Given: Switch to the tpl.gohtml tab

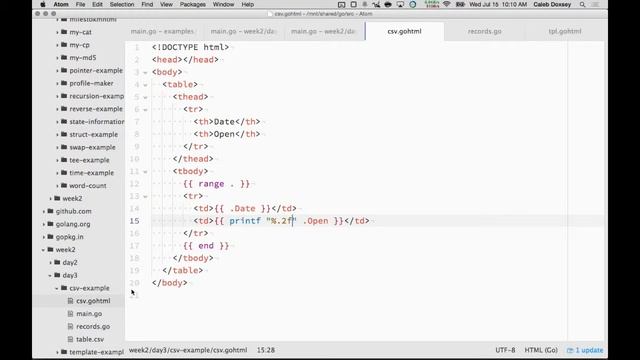Looking at the screenshot, I should pyautogui.click(x=564, y=31).
